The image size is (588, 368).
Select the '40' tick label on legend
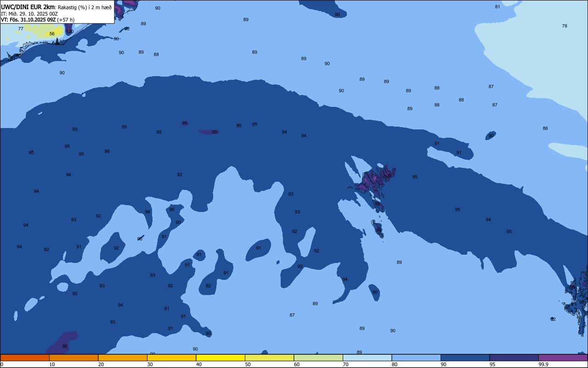click(199, 364)
